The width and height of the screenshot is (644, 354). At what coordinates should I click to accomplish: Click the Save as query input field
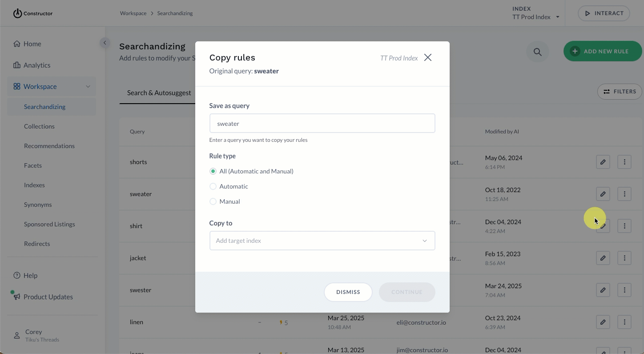pos(322,123)
